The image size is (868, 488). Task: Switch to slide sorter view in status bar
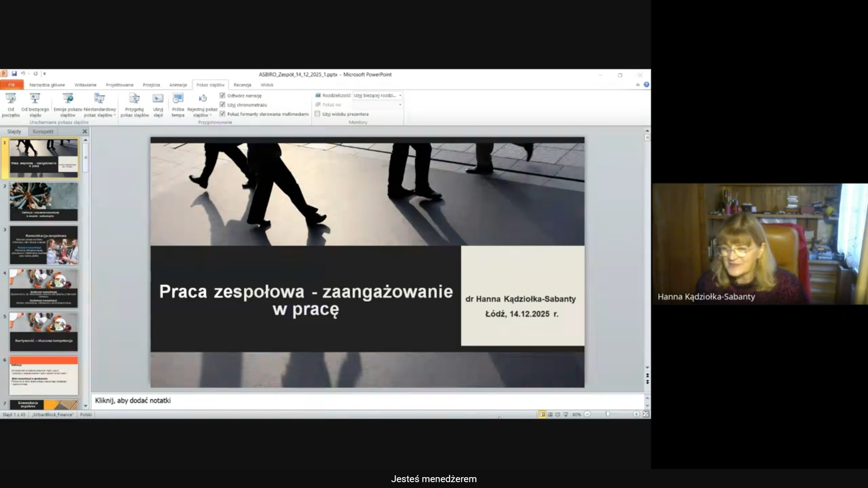(550, 414)
